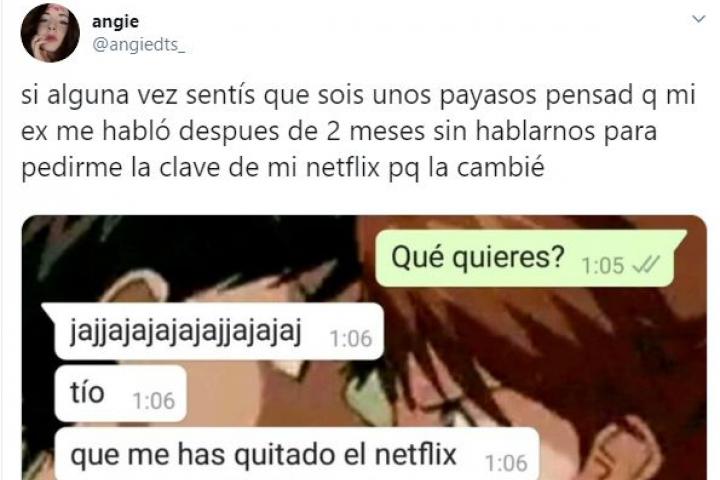
Task: Open the tweet options chevron dropdown
Action: tap(698, 19)
